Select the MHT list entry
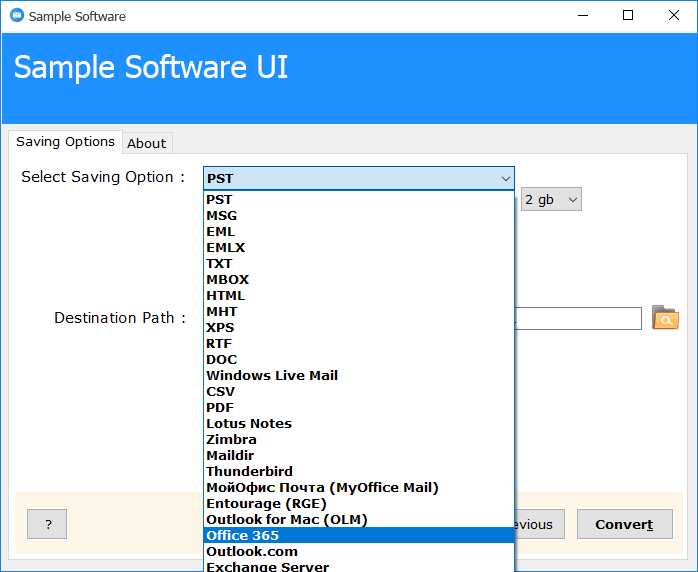The width and height of the screenshot is (698, 572). tap(359, 312)
